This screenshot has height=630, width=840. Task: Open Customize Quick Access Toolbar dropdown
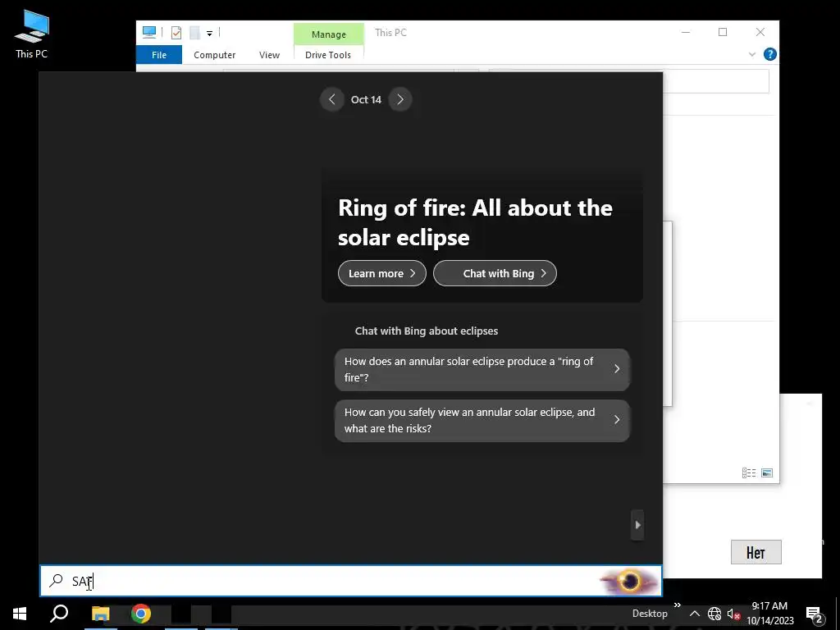click(x=209, y=33)
